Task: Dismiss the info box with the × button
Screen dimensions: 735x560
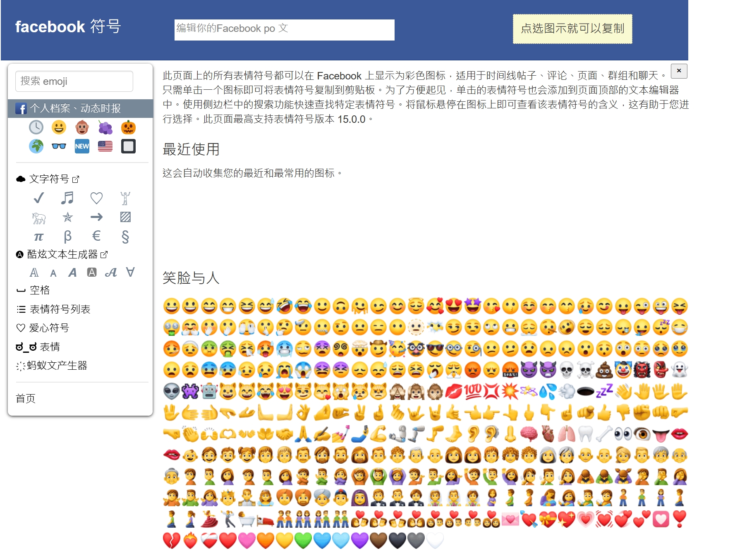Action: [x=678, y=71]
